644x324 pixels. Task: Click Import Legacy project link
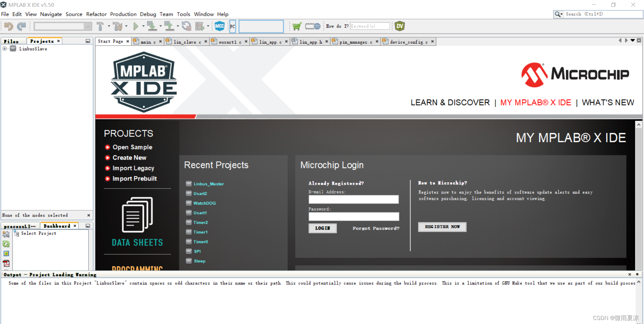(133, 168)
